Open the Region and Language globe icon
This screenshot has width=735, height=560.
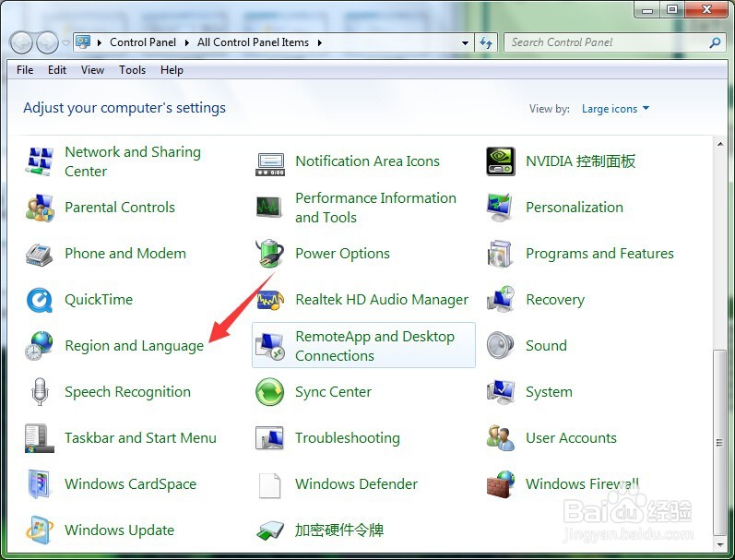40,346
